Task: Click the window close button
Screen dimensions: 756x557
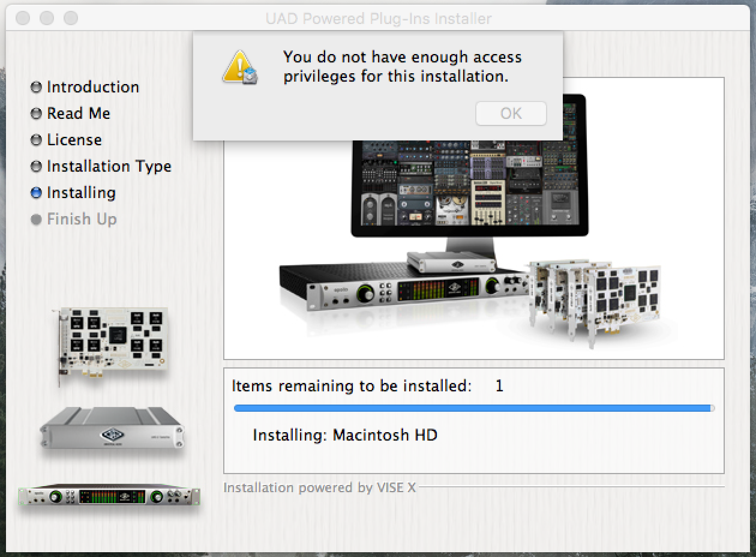Action: (23, 18)
